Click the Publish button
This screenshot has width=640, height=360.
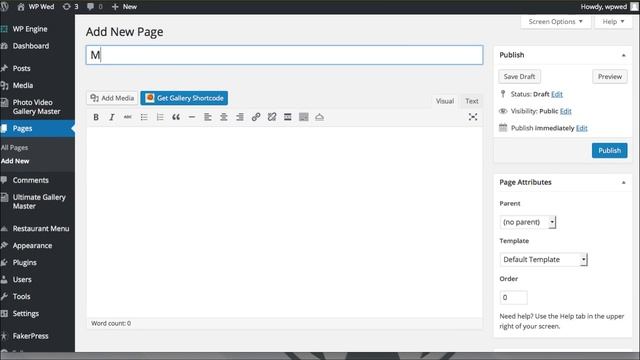point(609,151)
